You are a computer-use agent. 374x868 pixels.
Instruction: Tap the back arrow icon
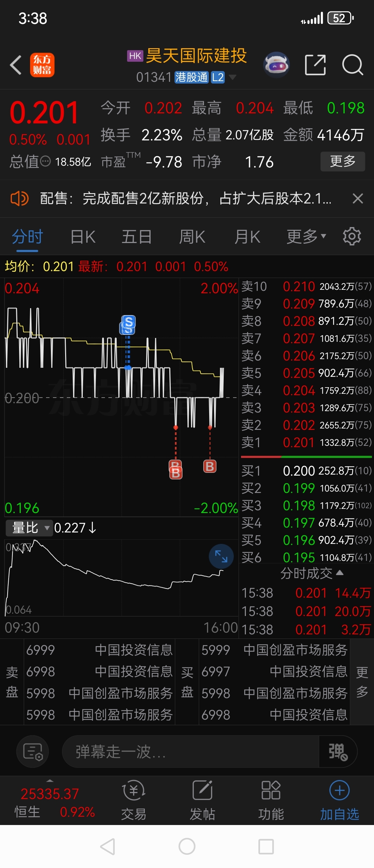(x=16, y=65)
